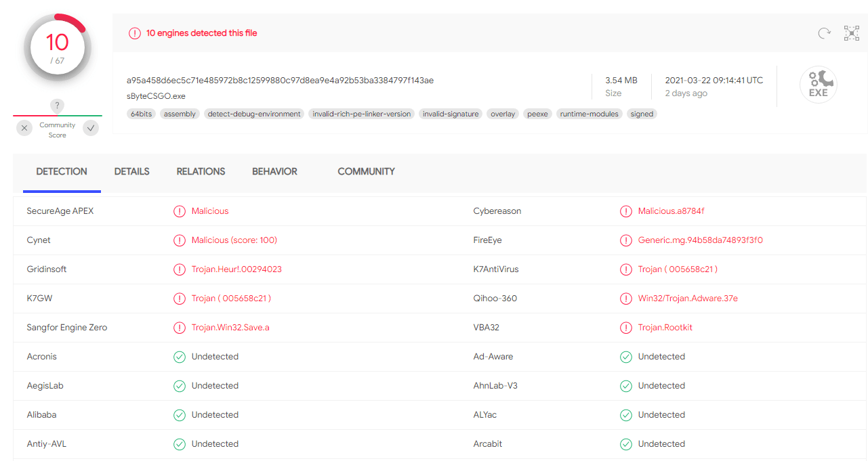This screenshot has width=868, height=461.
Task: Click the 'Gridinsoft' engine name
Action: click(x=47, y=269)
